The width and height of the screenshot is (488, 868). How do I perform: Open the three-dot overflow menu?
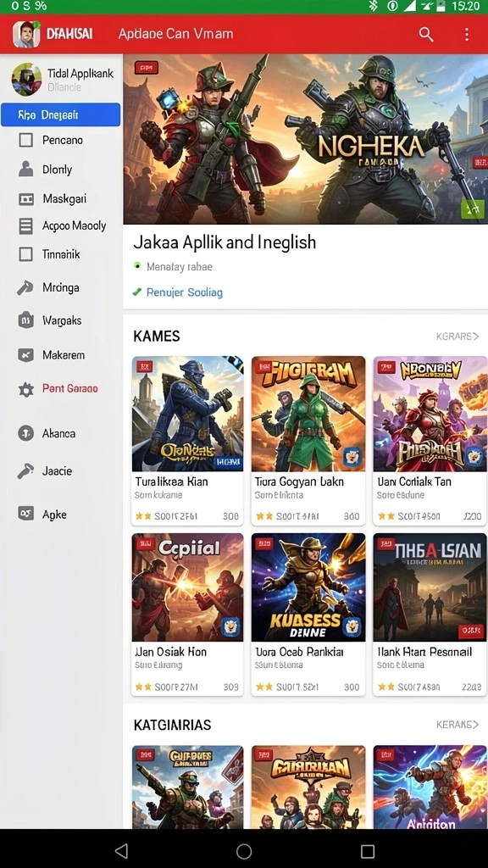point(467,34)
